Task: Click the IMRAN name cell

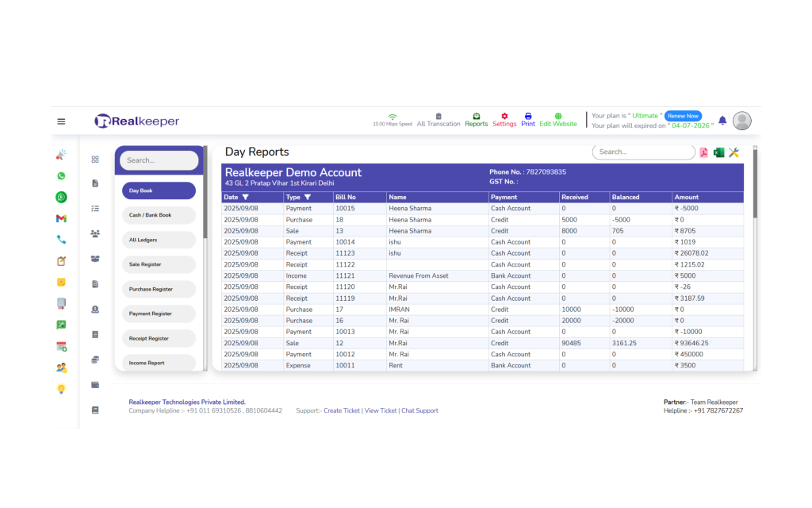Action: [x=437, y=310]
